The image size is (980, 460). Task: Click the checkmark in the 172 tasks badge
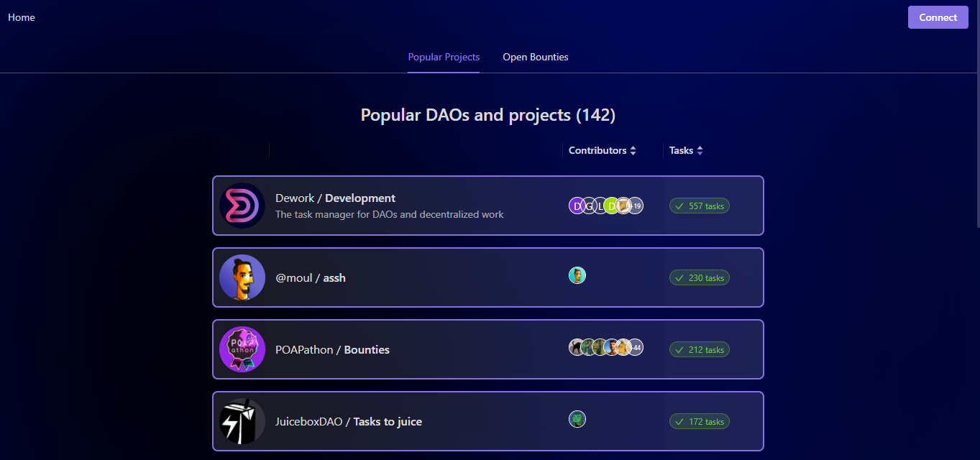click(x=679, y=422)
